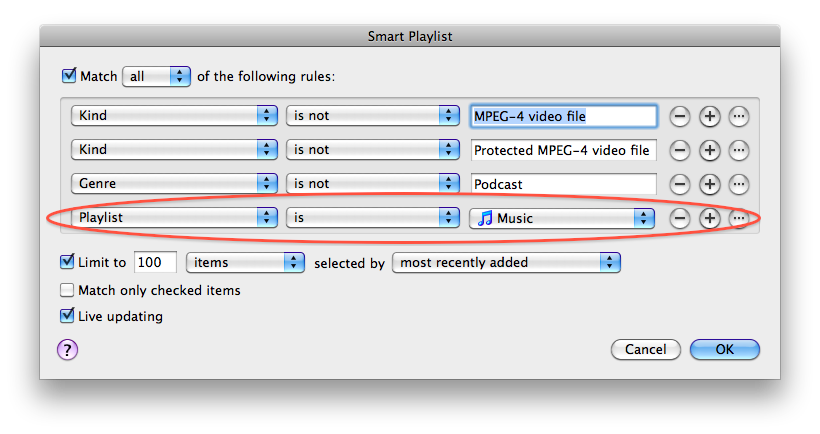Open the purple help button
The height and width of the screenshot is (434, 820).
[67, 350]
